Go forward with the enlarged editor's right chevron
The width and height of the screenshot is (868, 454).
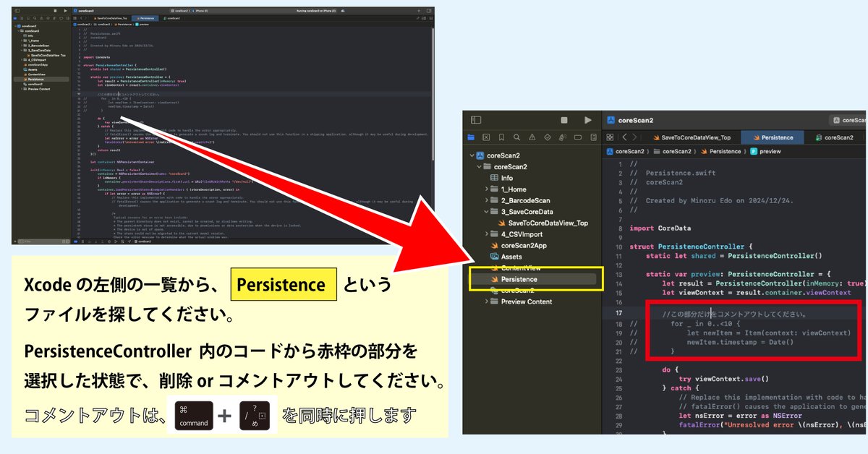[x=634, y=137]
